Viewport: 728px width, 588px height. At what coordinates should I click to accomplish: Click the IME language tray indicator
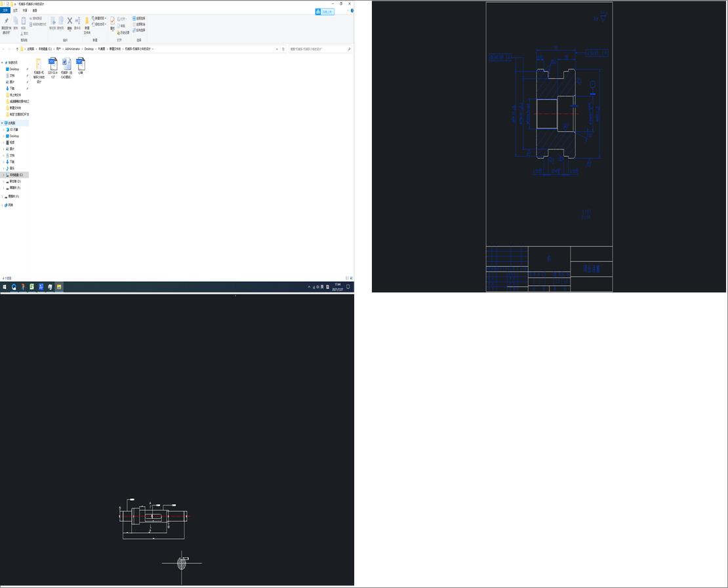(x=322, y=287)
